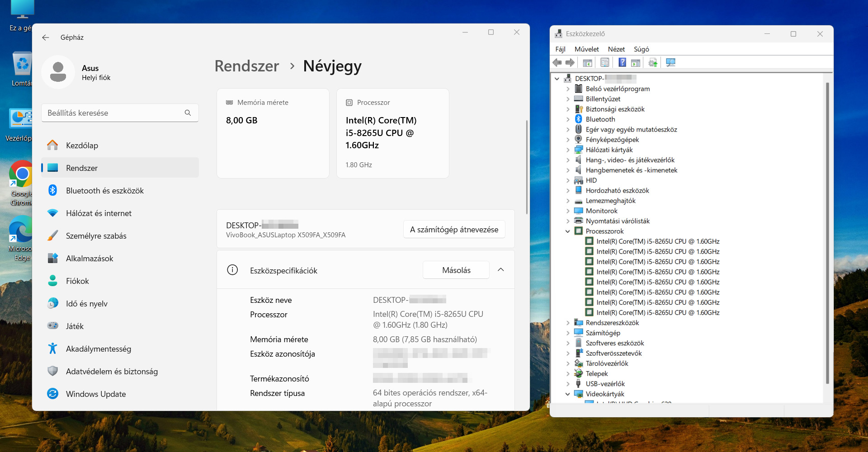Click the Beállítás keresése search field

[x=120, y=113]
